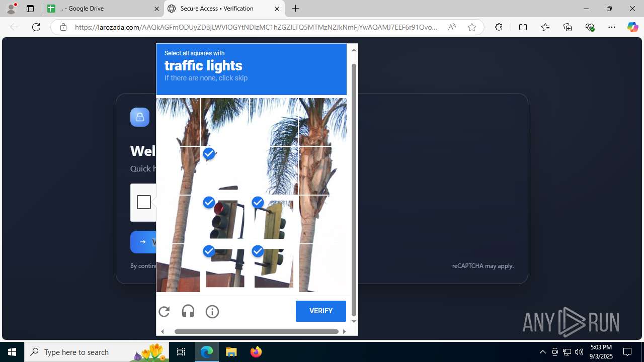
Task: Switch to the audio challenge headphones icon
Action: point(188,311)
